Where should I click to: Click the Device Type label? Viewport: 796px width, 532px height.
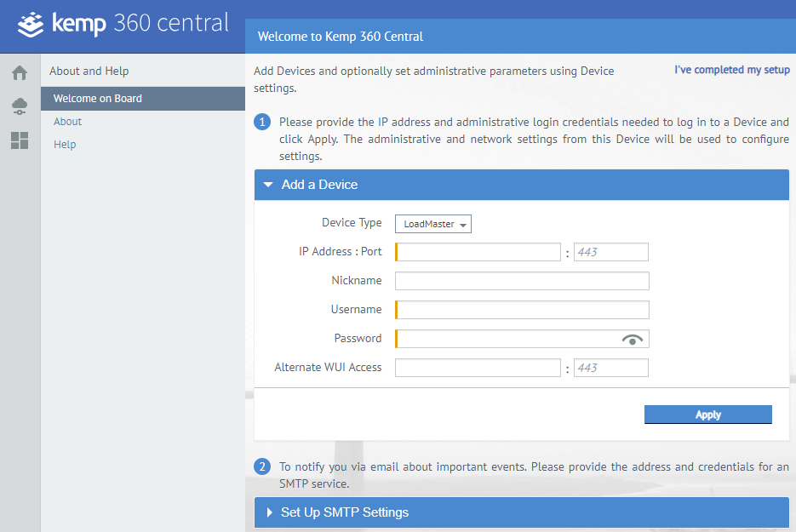pyautogui.click(x=352, y=223)
